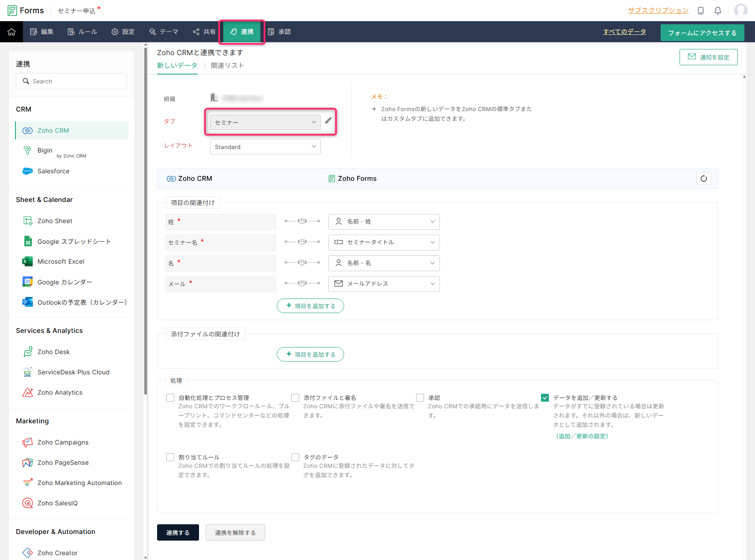
Task: Click handshake link icon in 姓 row
Action: coord(302,221)
